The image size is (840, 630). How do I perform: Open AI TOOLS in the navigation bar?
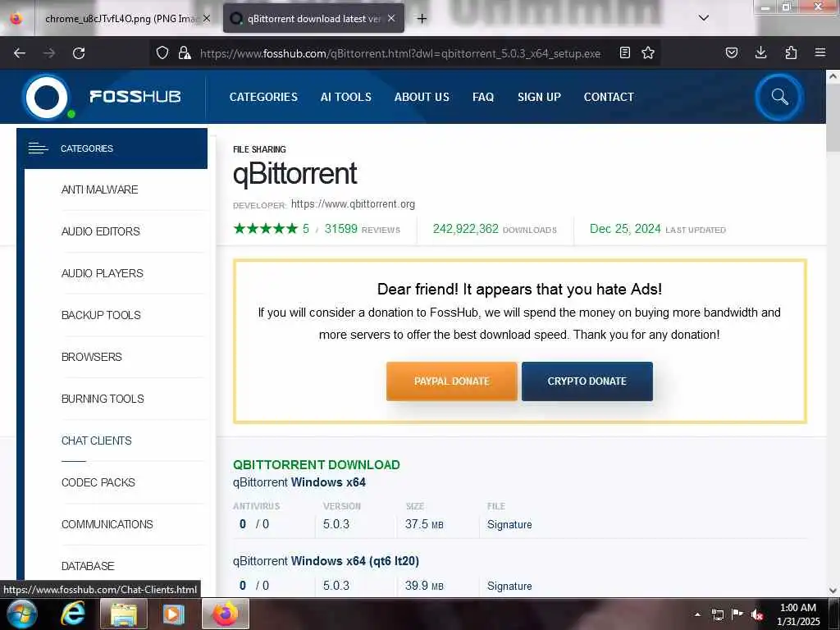(346, 97)
